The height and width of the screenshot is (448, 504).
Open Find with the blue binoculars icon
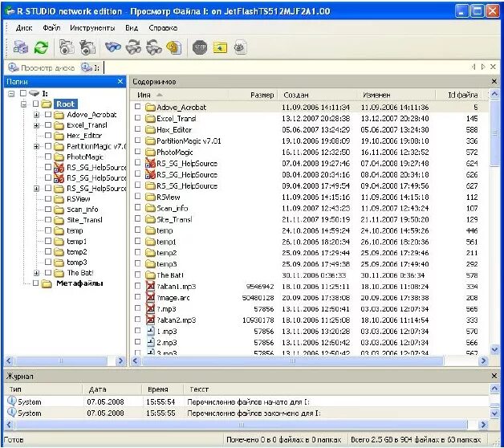(113, 47)
